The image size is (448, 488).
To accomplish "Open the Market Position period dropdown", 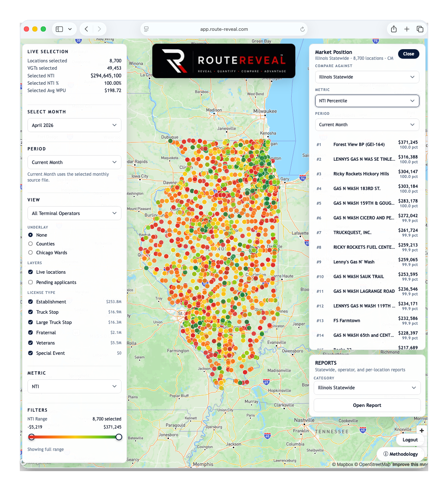I will point(367,125).
